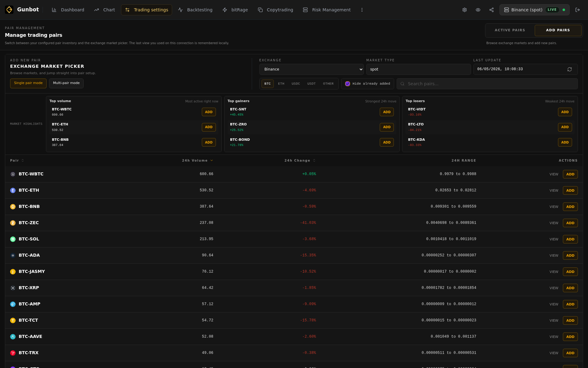Click the BTC-ADA Cardano coin icon
This screenshot has width=588, height=368.
[x=13, y=255]
